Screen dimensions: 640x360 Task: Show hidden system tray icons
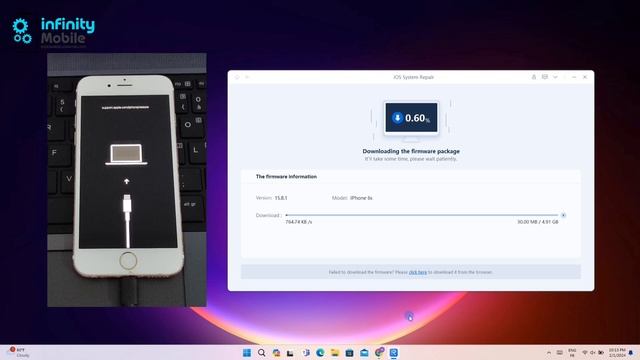pos(549,353)
